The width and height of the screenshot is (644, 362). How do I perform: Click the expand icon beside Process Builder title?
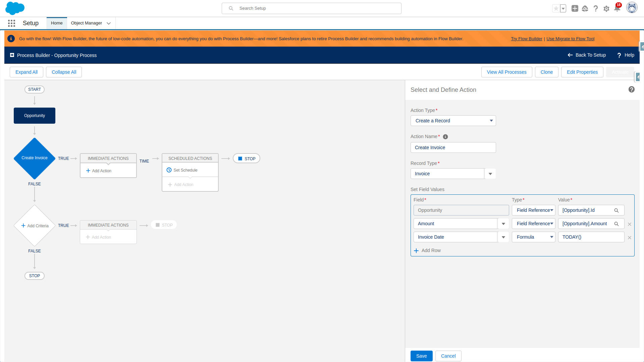coord(12,55)
